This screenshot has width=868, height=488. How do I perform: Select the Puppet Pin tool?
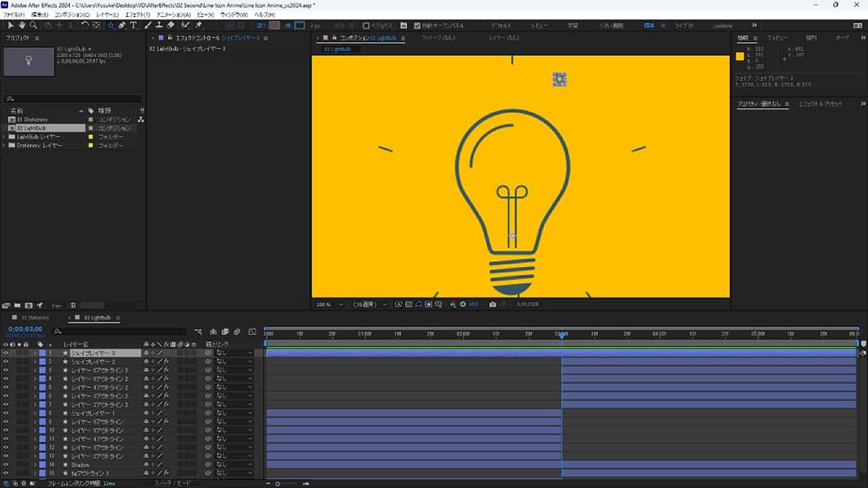[x=198, y=25]
